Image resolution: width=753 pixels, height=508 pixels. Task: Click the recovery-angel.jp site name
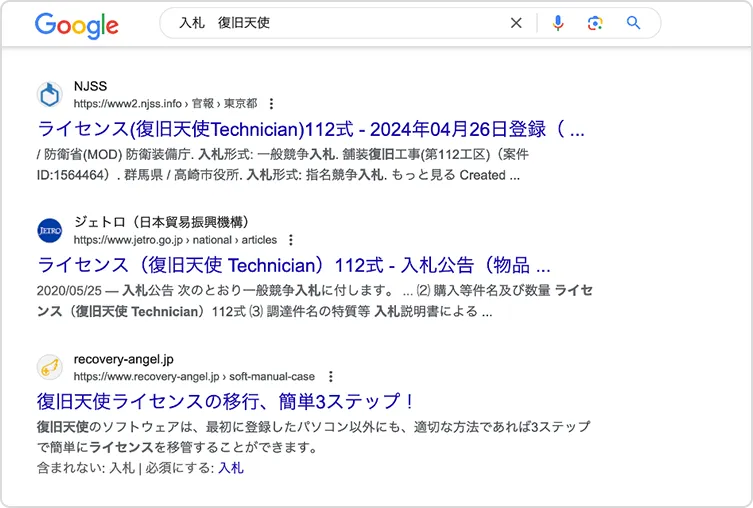pyautogui.click(x=123, y=359)
